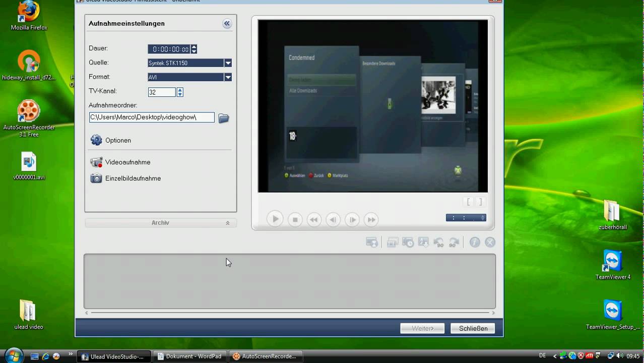
Task: Rotate clip 90 degrees counterclockwise
Action: (439, 243)
